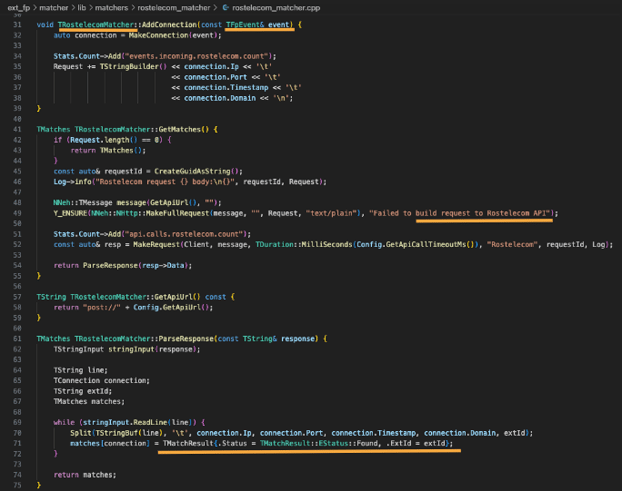Click line number 31 in the gutter
Viewport: 622px width, 491px height.
[17, 25]
